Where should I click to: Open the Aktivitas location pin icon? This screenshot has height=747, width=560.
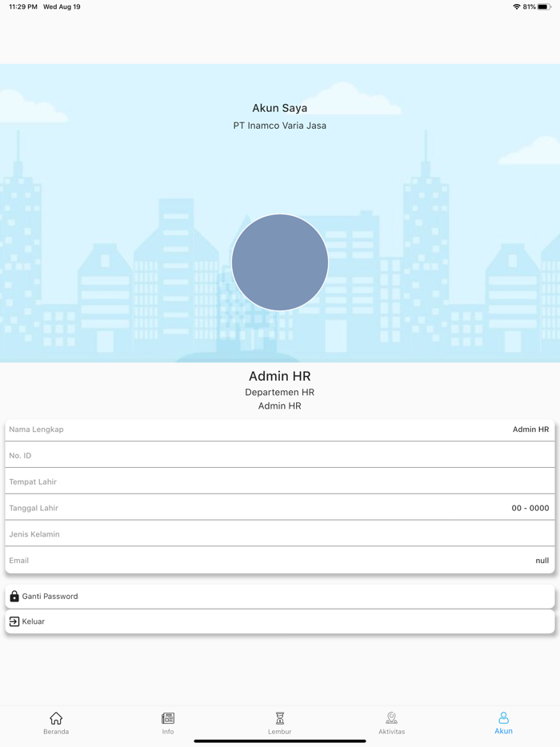(x=391, y=718)
